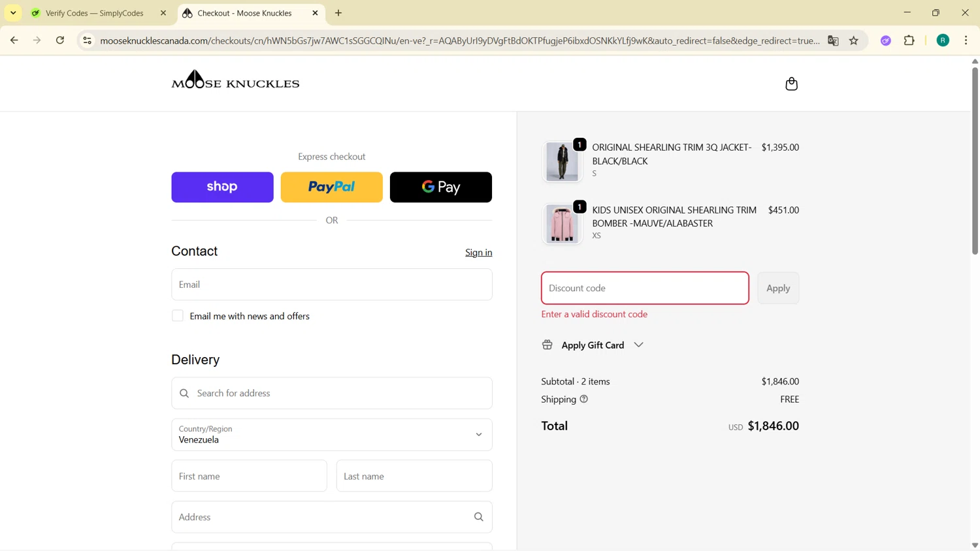Click the page vertical scrollbar

click(x=975, y=160)
